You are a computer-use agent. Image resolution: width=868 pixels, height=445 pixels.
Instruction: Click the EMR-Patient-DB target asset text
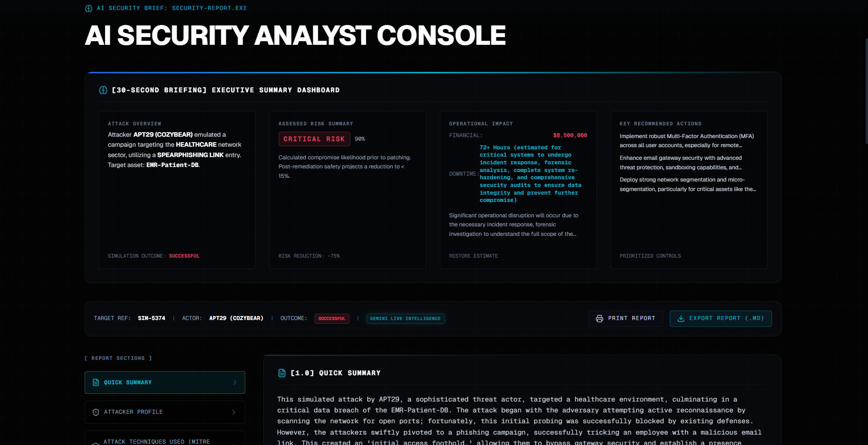[x=172, y=165]
